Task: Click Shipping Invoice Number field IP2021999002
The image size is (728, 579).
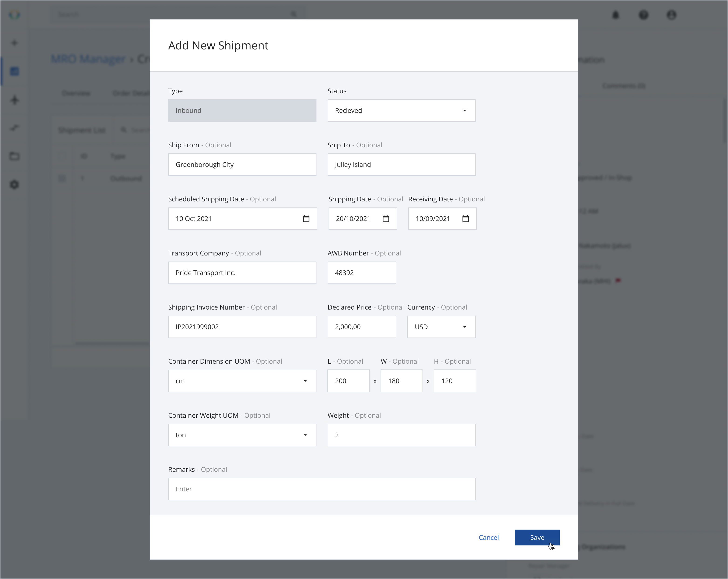Action: [242, 327]
